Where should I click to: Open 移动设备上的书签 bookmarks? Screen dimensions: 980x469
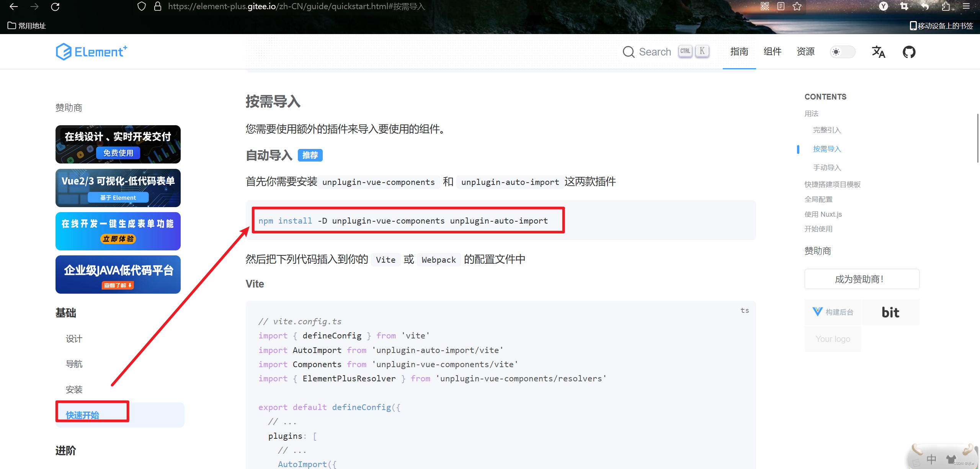pyautogui.click(x=941, y=26)
